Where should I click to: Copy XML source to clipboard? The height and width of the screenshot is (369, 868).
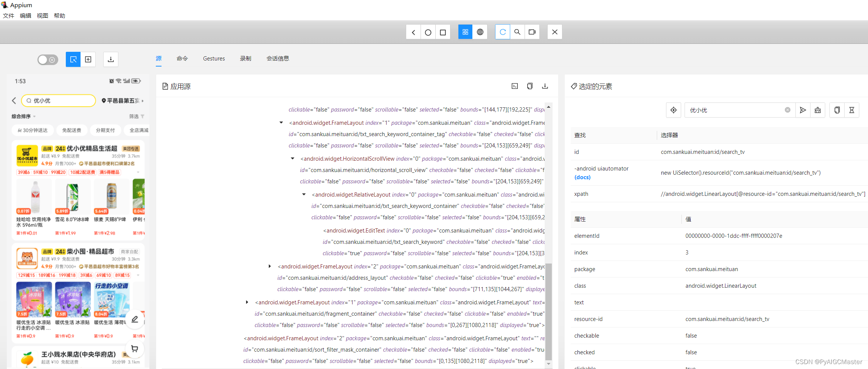[x=530, y=86]
